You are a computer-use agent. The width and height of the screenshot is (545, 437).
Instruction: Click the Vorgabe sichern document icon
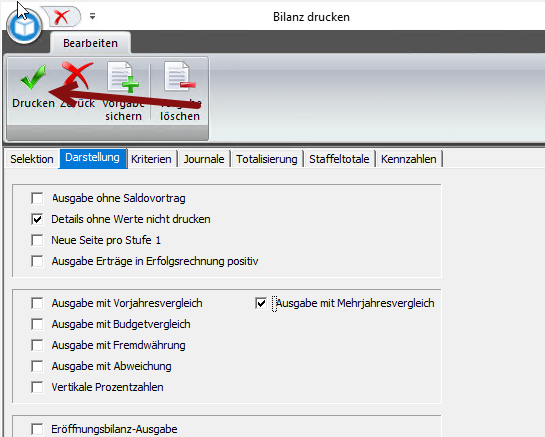(123, 77)
